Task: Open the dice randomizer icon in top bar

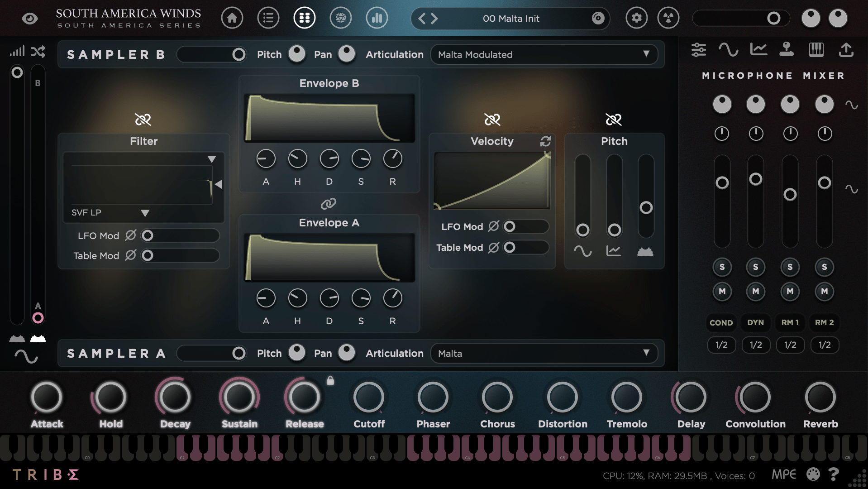Action: (x=340, y=18)
